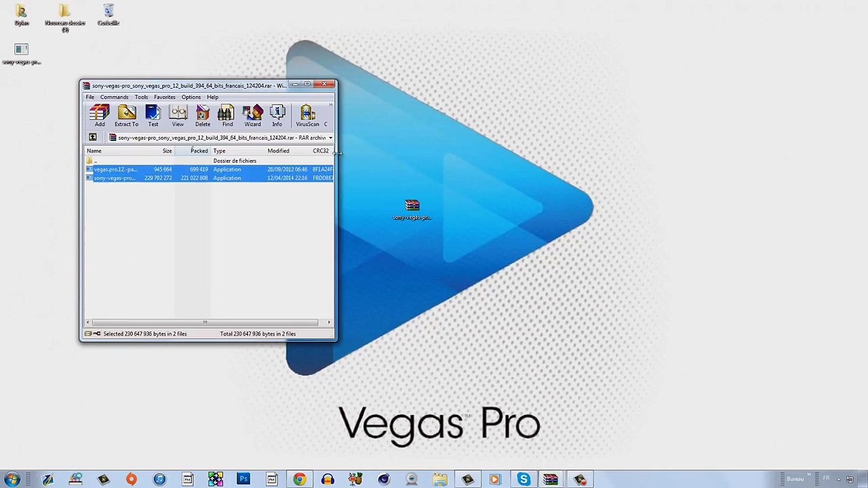Select the sony-vegas-pro application file row
The height and width of the screenshot is (488, 868).
209,178
